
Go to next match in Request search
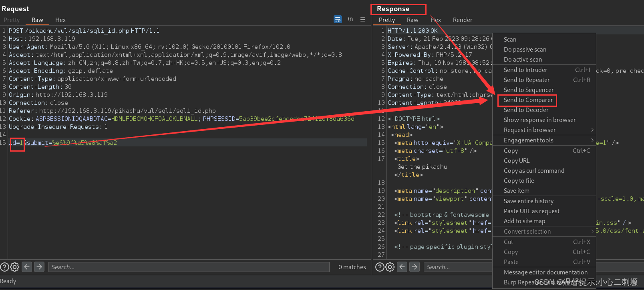pyautogui.click(x=39, y=267)
